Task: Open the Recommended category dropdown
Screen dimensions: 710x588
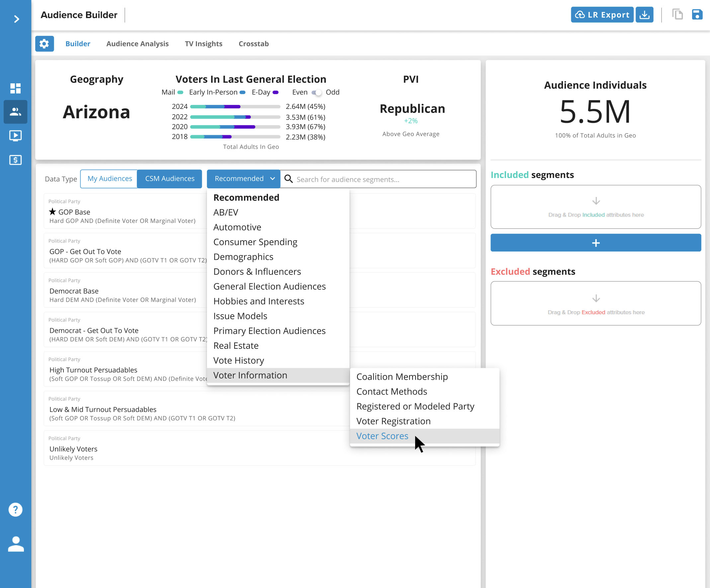Action: pyautogui.click(x=243, y=178)
